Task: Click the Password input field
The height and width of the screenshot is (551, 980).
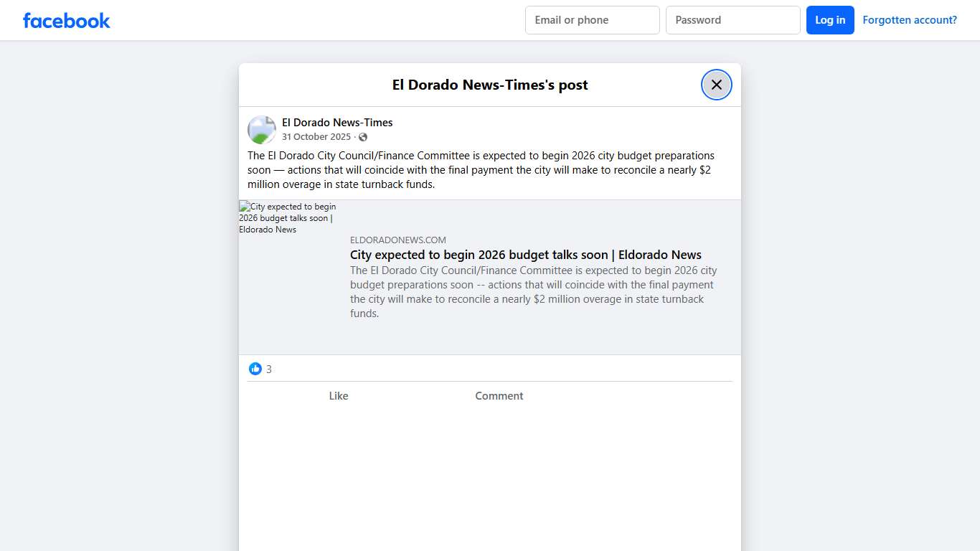Action: pyautogui.click(x=732, y=19)
